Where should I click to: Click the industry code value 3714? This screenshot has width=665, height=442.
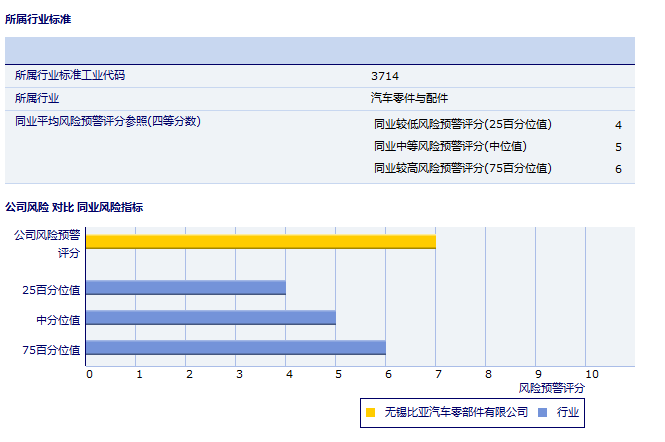pyautogui.click(x=384, y=75)
